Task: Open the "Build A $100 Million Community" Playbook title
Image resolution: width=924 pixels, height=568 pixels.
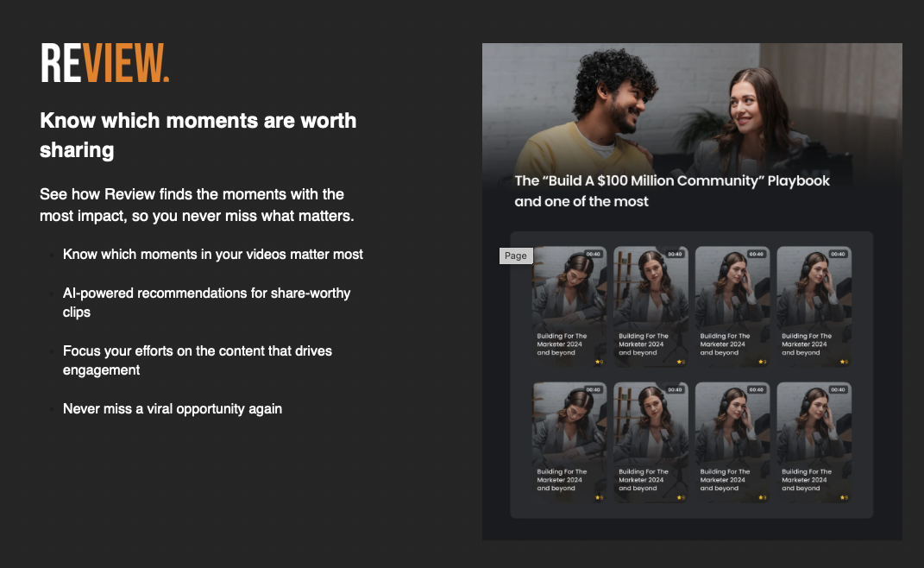Action: tap(672, 191)
